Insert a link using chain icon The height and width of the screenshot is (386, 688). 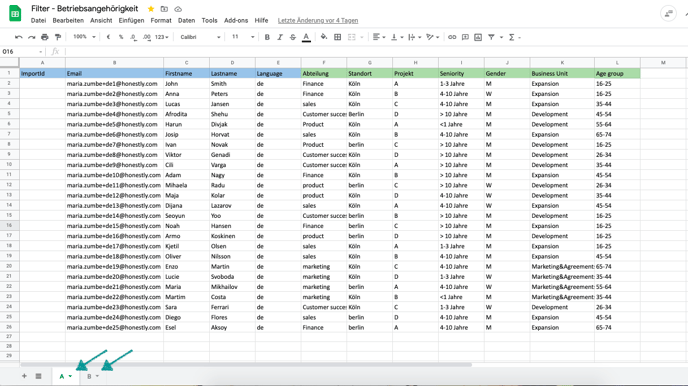[x=452, y=37]
